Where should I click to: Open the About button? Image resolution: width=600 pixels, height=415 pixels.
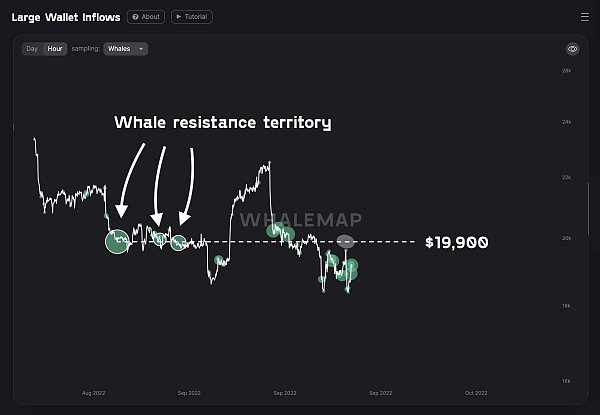[x=146, y=17]
